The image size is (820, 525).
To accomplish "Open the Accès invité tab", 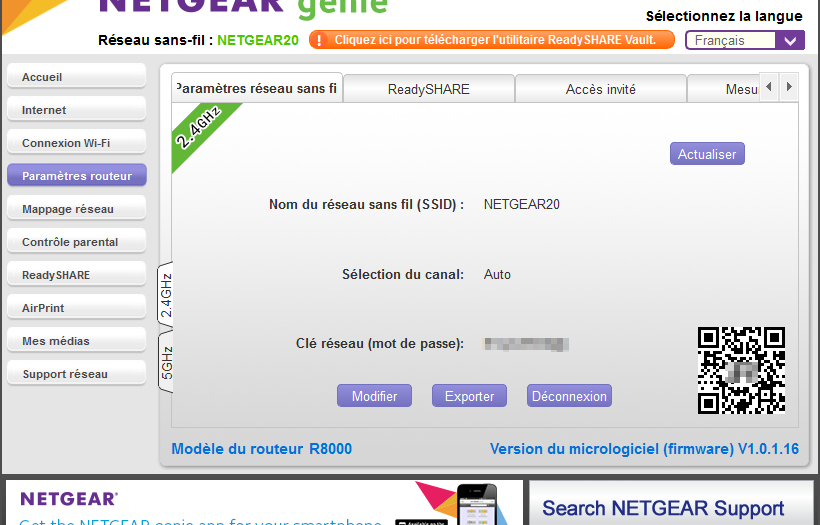I will tap(600, 89).
